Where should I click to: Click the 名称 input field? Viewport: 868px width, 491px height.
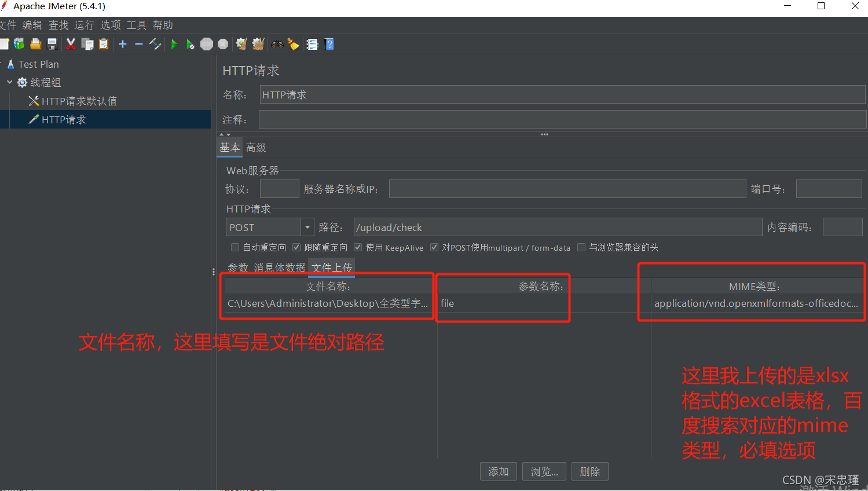coord(562,94)
